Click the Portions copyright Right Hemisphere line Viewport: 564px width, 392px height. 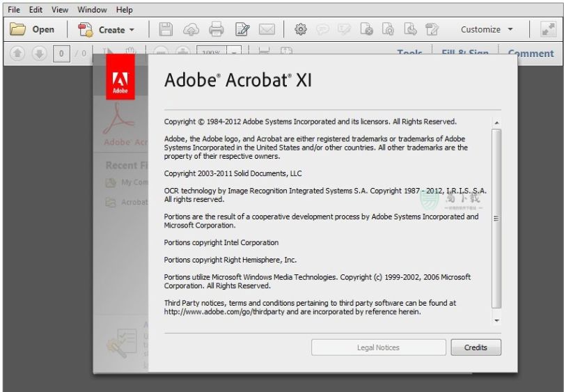coord(230,260)
